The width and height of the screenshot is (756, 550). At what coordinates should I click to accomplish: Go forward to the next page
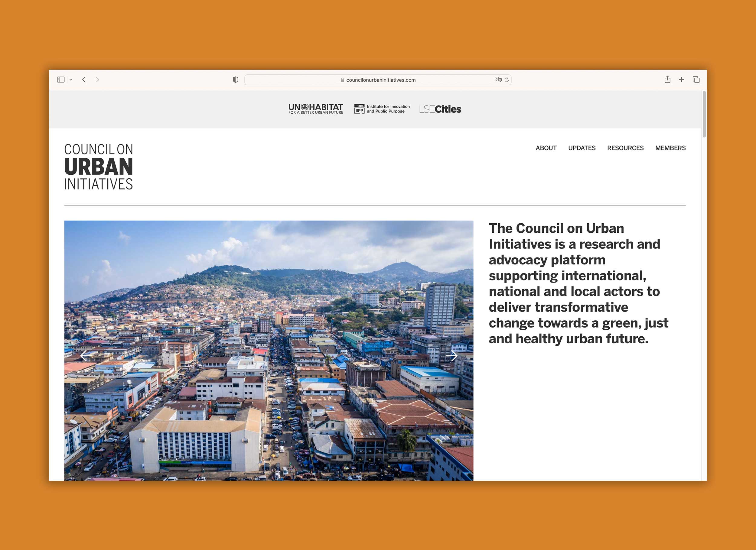tap(98, 79)
